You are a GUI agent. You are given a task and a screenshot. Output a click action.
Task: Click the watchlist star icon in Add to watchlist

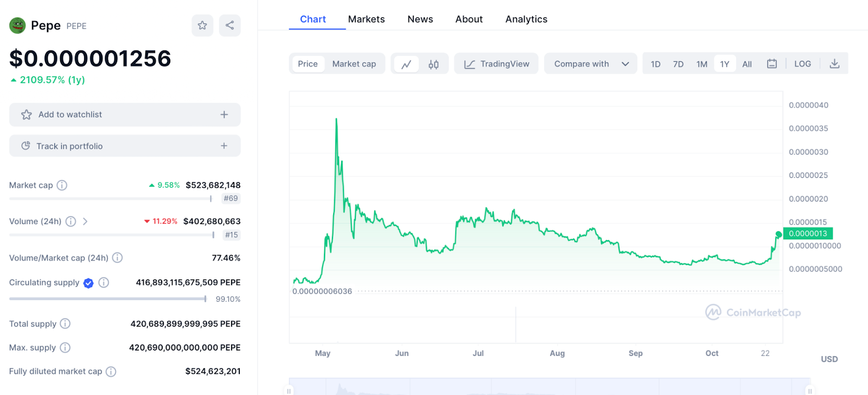[26, 114]
